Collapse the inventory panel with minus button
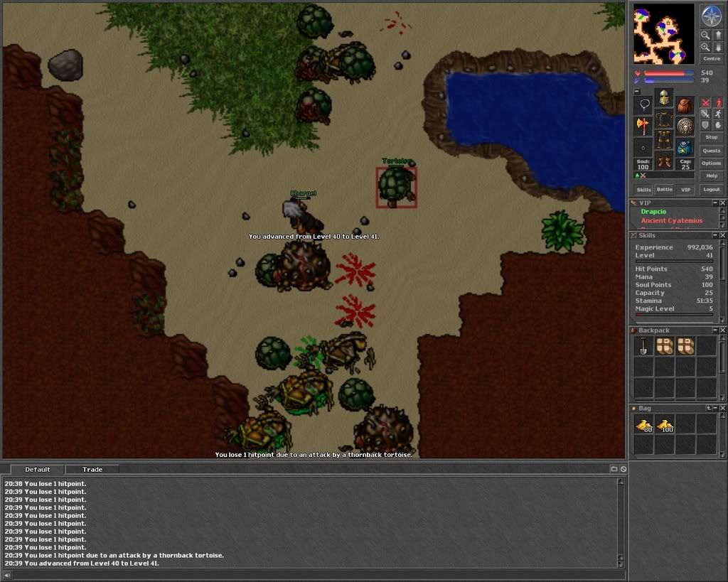The image size is (728, 582). coord(637,92)
